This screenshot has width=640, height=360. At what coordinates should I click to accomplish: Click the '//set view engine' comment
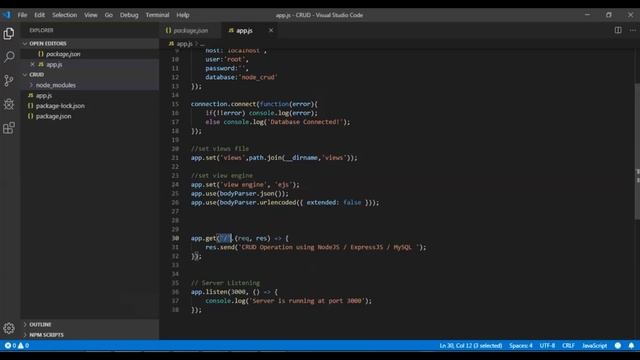(222, 176)
